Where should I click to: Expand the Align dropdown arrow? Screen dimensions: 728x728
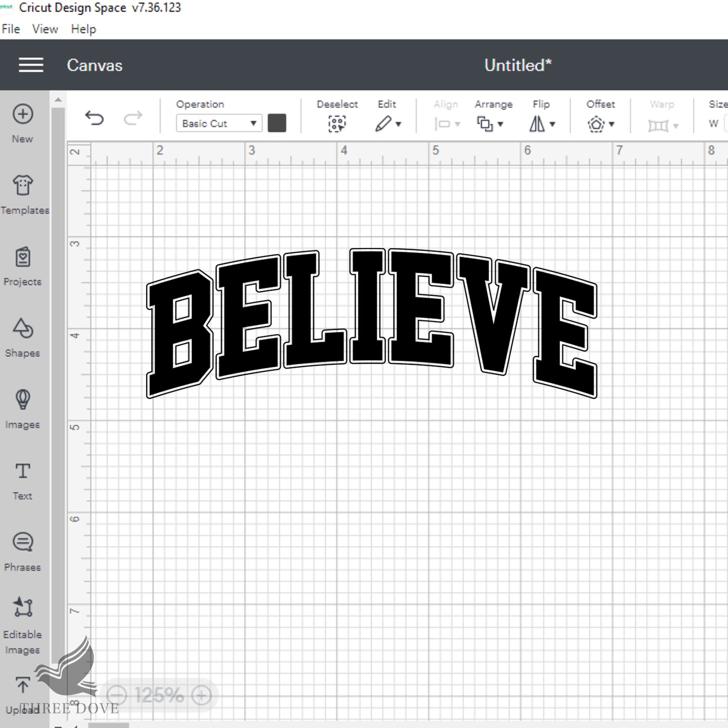pos(457,124)
